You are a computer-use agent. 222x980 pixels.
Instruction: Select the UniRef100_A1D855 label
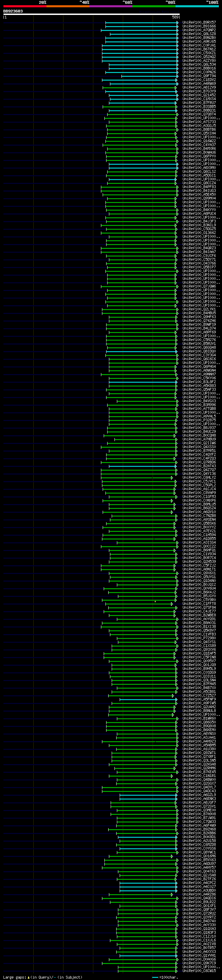199,539
